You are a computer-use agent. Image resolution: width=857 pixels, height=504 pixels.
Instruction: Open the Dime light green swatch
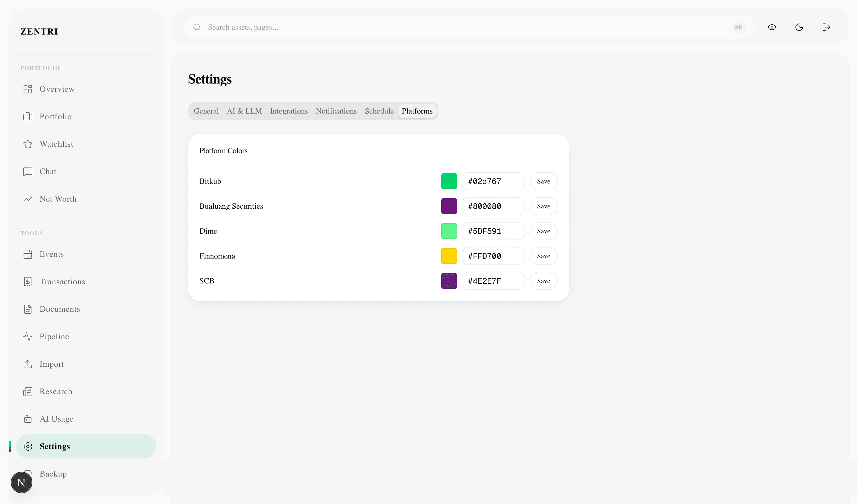coord(449,231)
